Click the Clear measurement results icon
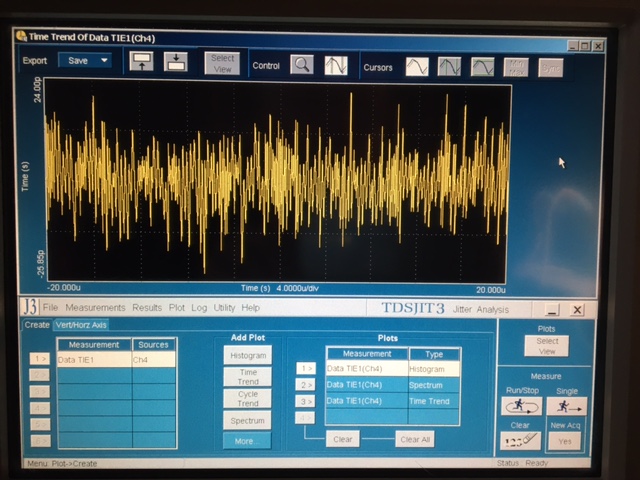Screen dimensions: 640x480 coord(519,440)
